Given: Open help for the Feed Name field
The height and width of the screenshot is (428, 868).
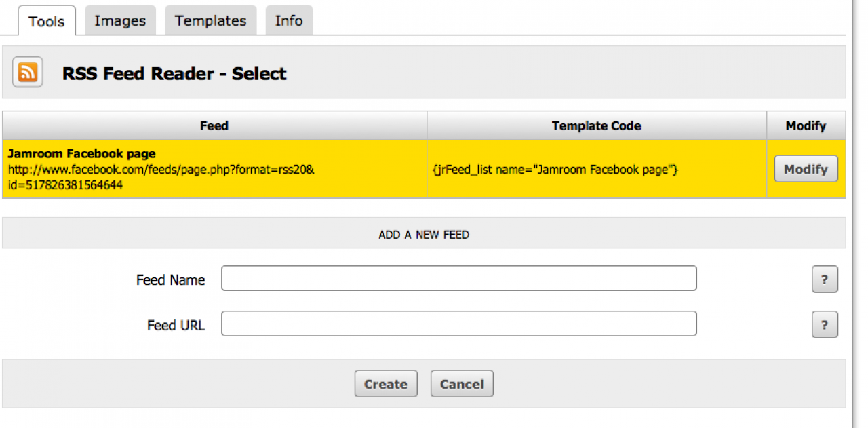Looking at the screenshot, I should [825, 279].
